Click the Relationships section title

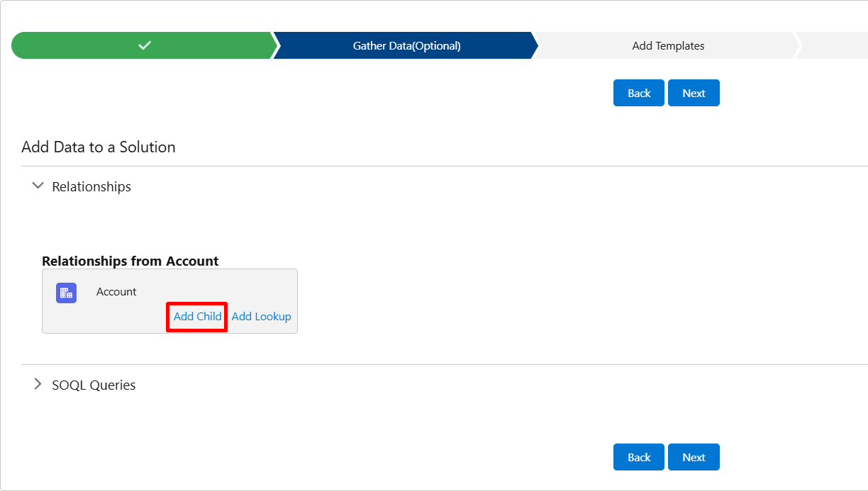click(x=91, y=186)
